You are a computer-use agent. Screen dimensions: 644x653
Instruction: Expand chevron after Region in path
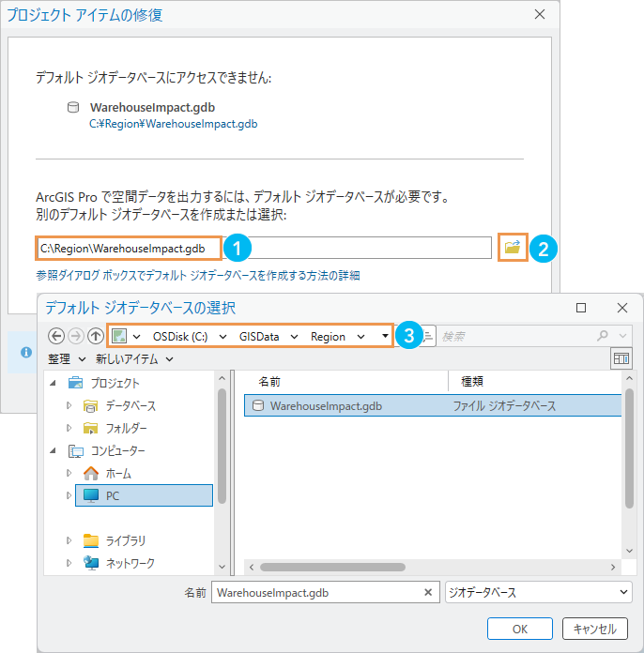click(361, 337)
